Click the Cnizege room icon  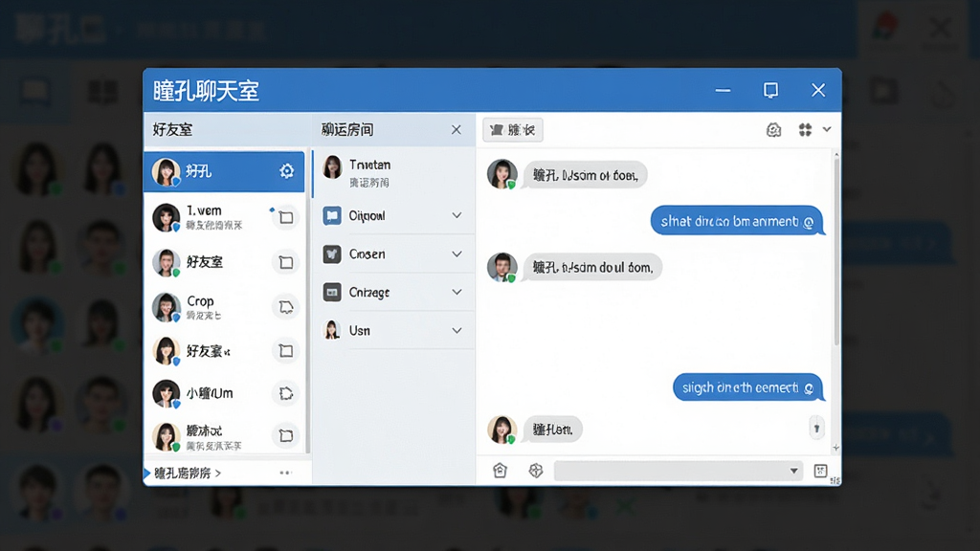coord(332,293)
